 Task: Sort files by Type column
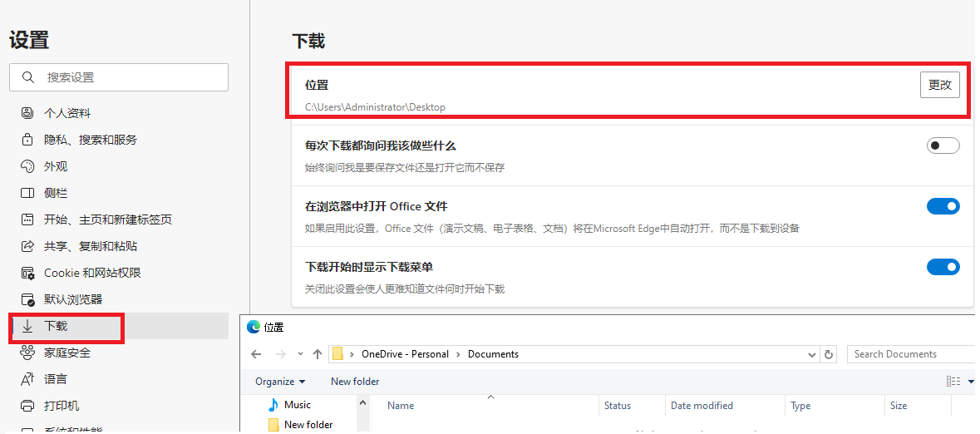[800, 406]
